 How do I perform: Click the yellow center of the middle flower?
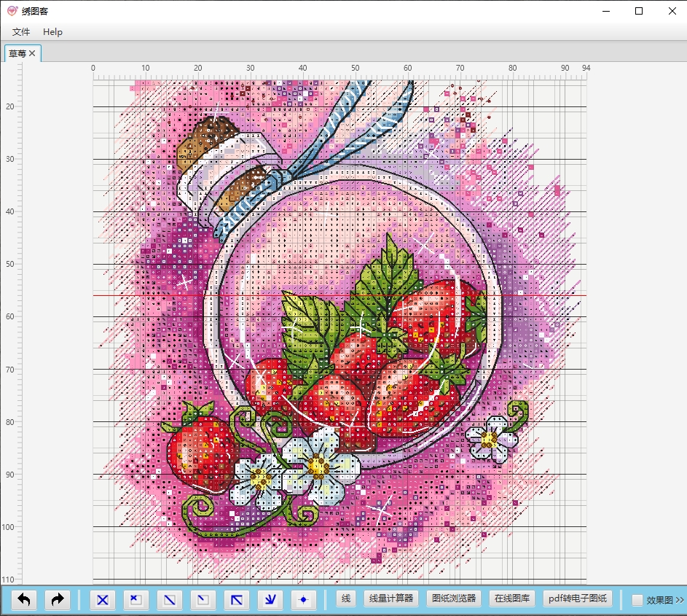click(x=318, y=467)
